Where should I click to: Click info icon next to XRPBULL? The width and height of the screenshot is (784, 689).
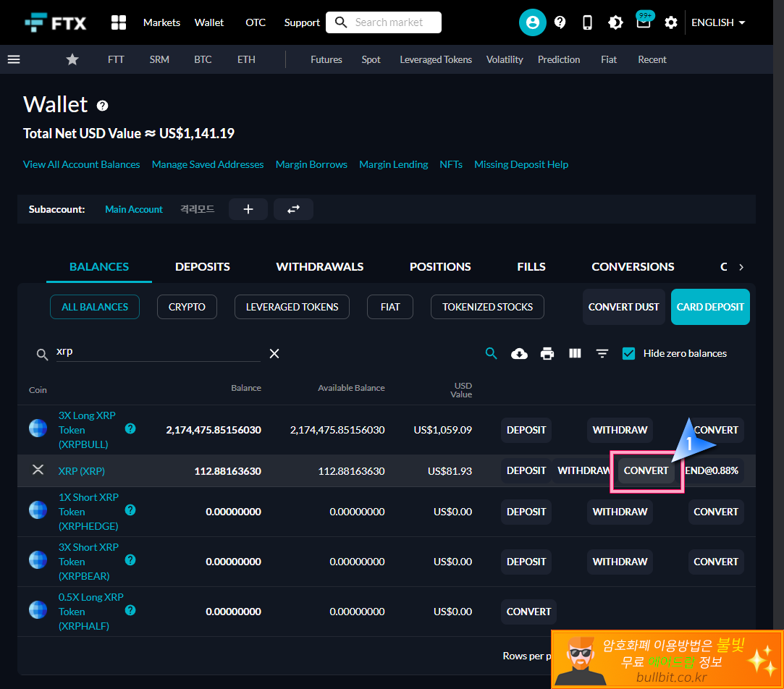[130, 428]
